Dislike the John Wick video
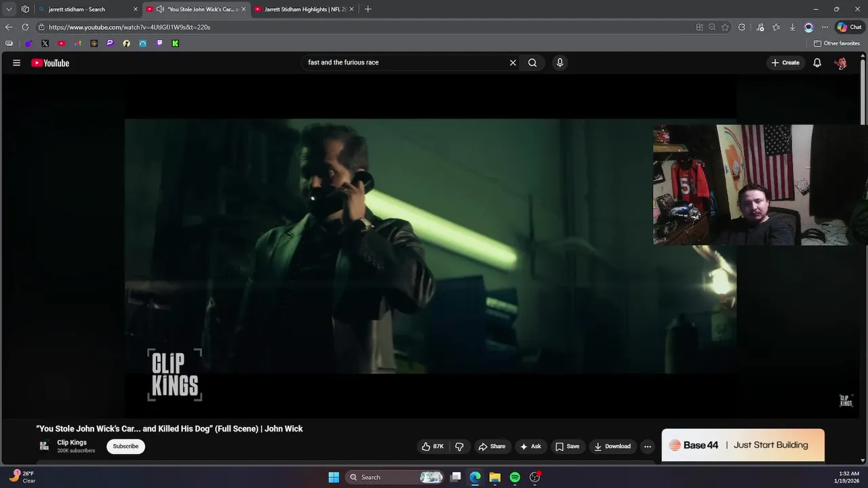This screenshot has height=488, width=868. 459,446
